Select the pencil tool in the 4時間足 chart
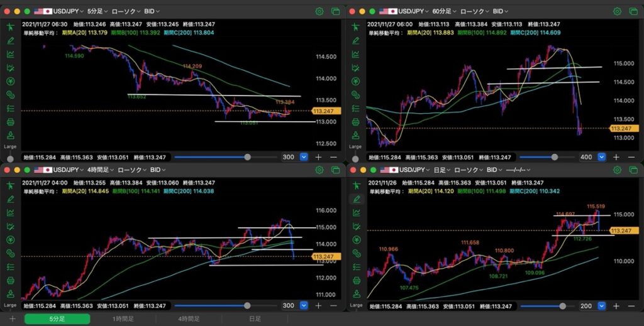The width and height of the screenshot is (644, 326). pos(10,199)
